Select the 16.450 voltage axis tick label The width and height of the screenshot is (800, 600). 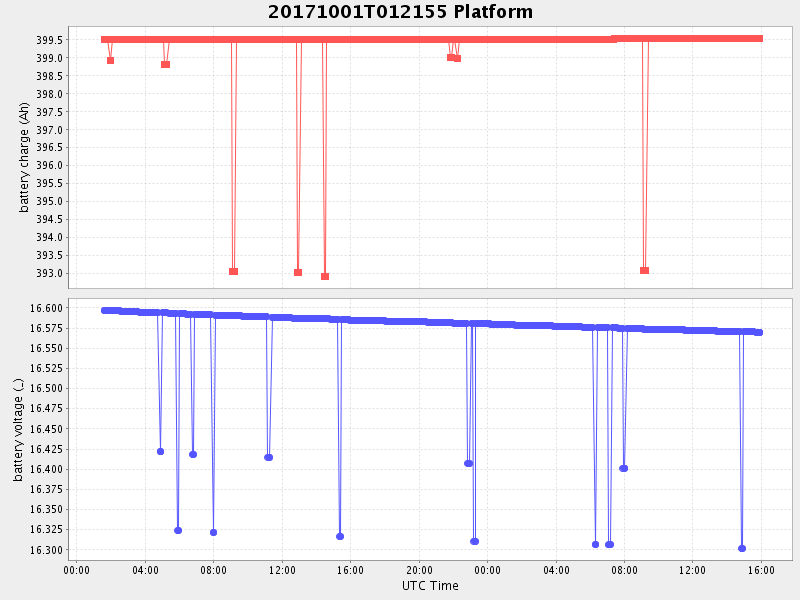pos(48,429)
